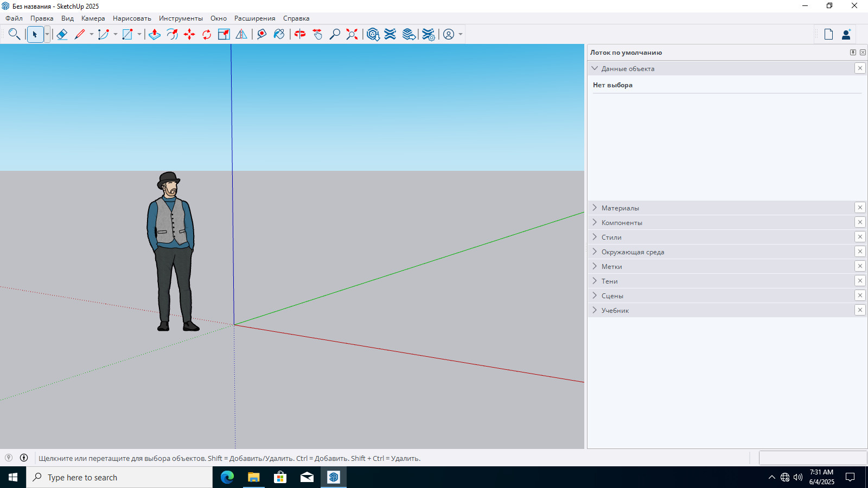Image resolution: width=868 pixels, height=488 pixels.
Task: Click Send to LayOut icon
Action: (409, 34)
